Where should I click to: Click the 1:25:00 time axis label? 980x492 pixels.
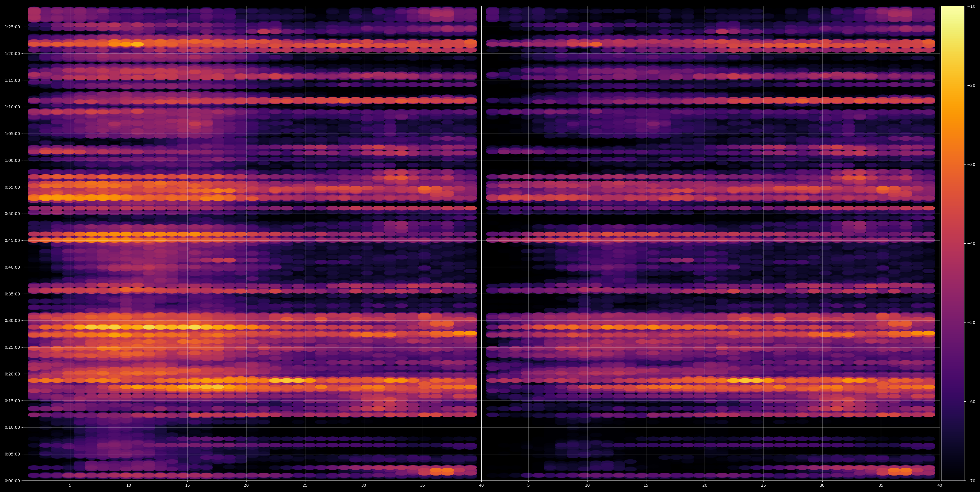click(12, 27)
